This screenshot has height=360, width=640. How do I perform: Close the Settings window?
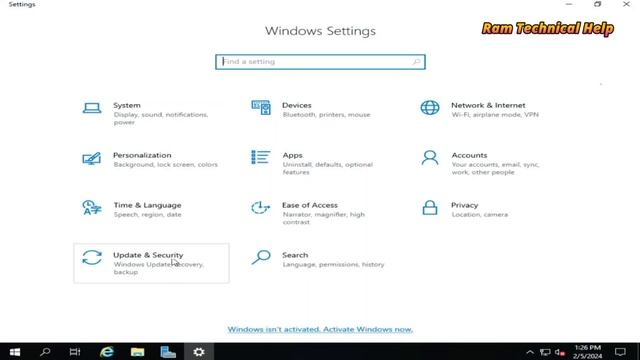click(x=626, y=4)
